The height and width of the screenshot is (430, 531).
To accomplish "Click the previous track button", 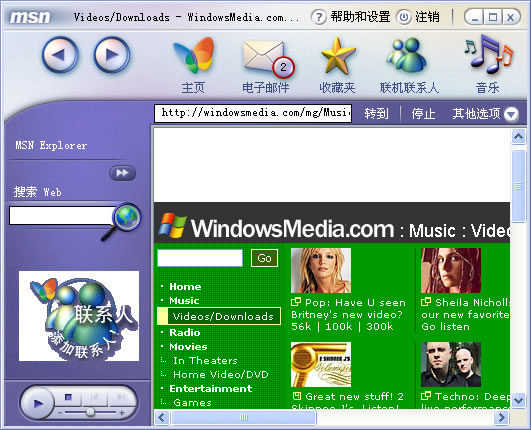I will click(94, 397).
